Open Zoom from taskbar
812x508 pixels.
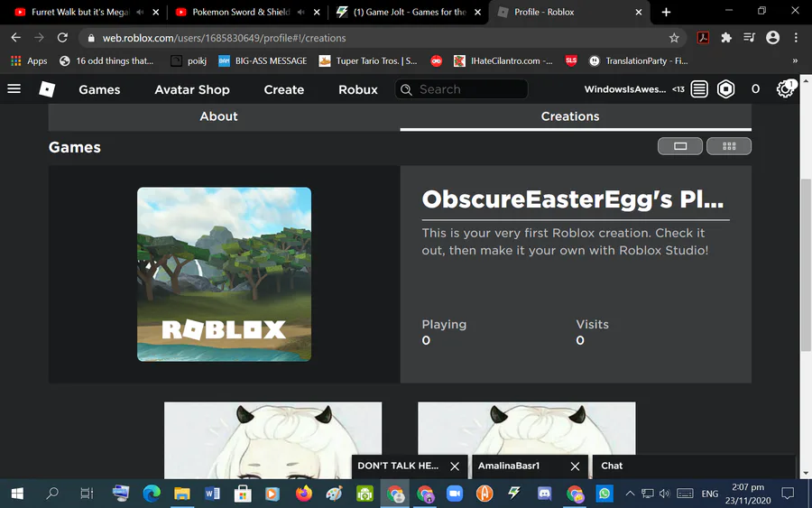(454, 494)
